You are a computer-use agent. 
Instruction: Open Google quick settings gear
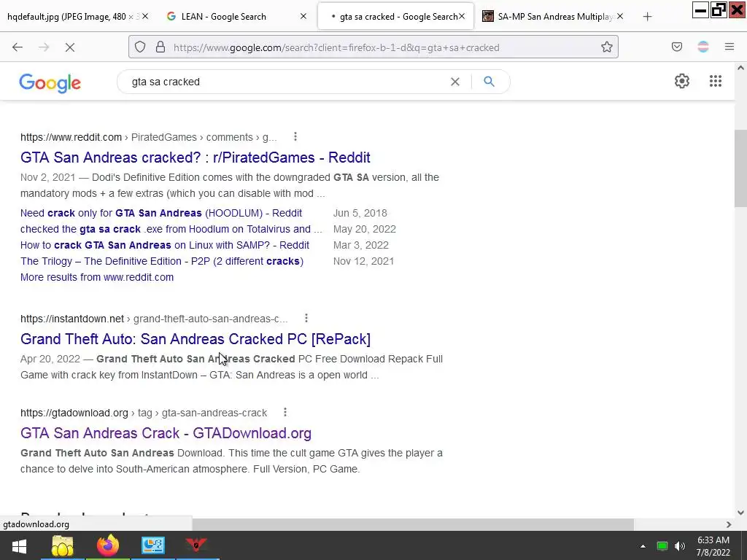[x=682, y=81]
